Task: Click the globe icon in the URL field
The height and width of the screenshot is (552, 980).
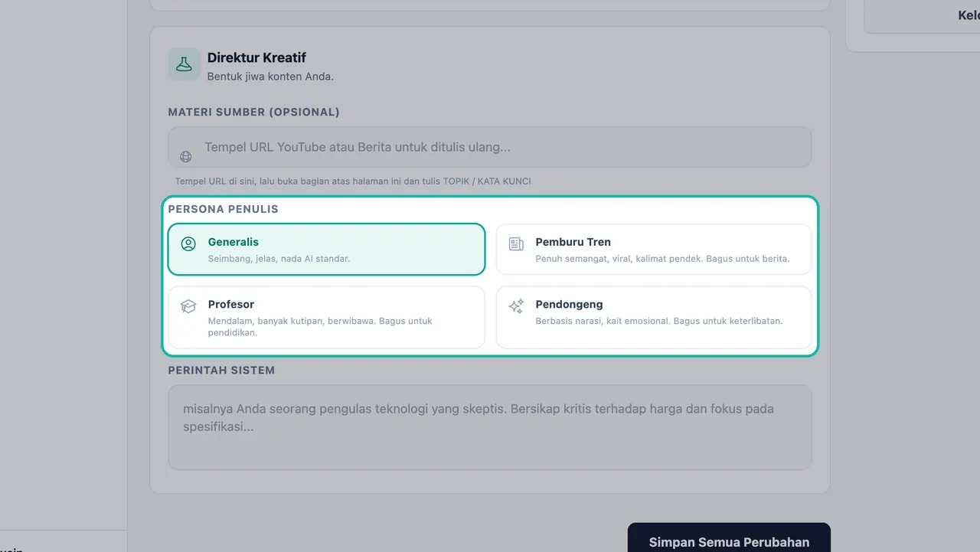Action: (x=186, y=157)
